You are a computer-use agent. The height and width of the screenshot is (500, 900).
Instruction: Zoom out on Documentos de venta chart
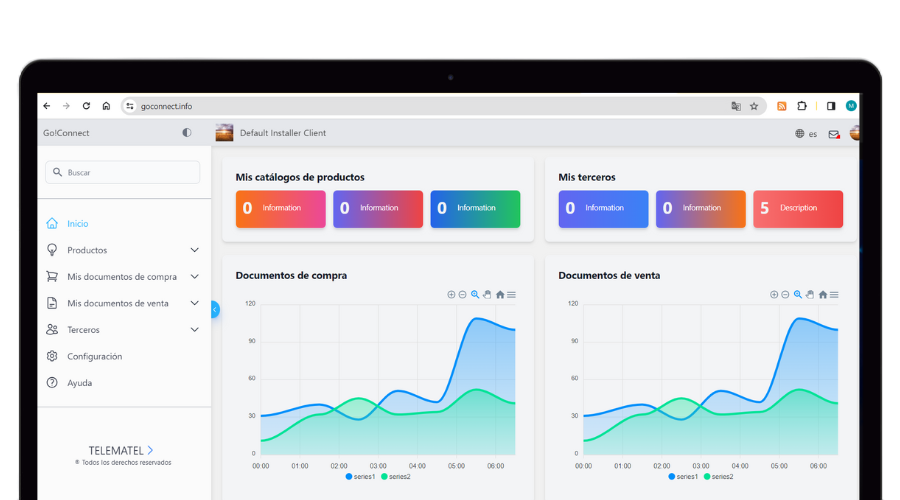click(785, 294)
